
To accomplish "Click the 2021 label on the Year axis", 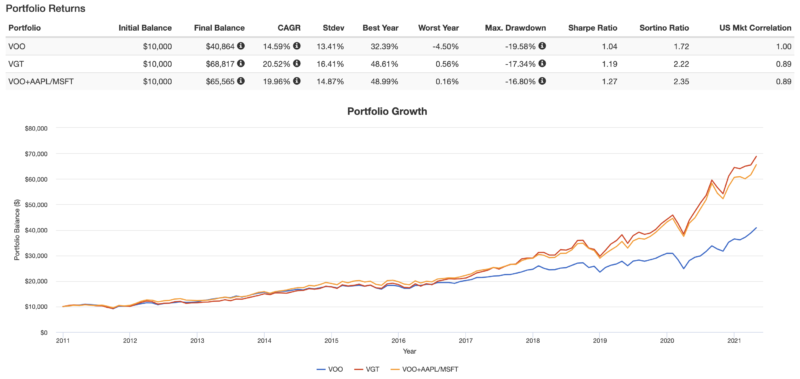I will click(734, 341).
